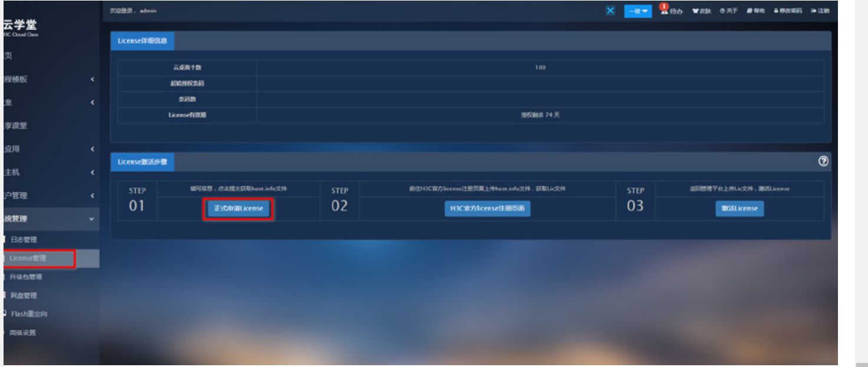Viewport: 868px width, 367px height.
Task: Click the 条码数 row label
Action: [187, 99]
